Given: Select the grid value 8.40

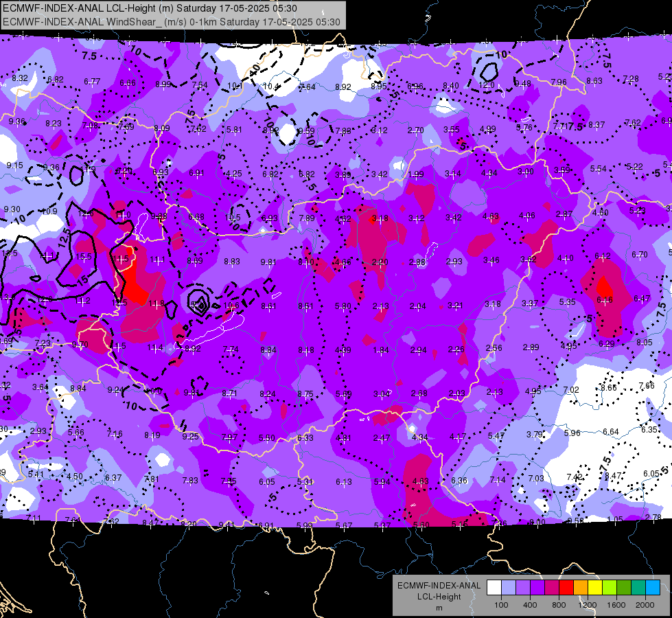Looking at the screenshot, I should click(x=450, y=86).
